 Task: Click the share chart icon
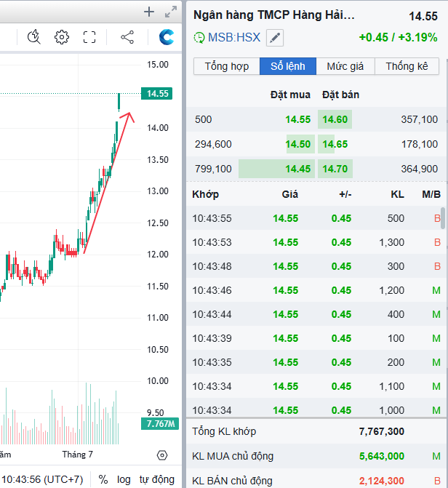tap(127, 37)
